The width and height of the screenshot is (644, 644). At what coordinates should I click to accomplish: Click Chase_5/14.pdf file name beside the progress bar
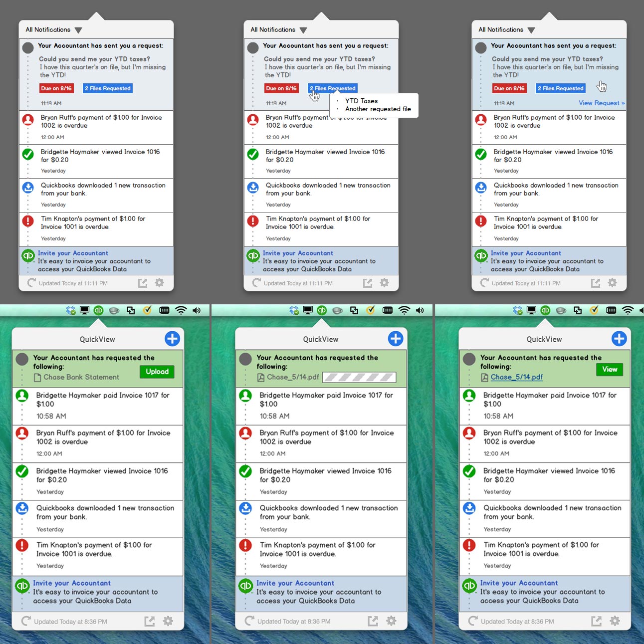293,377
